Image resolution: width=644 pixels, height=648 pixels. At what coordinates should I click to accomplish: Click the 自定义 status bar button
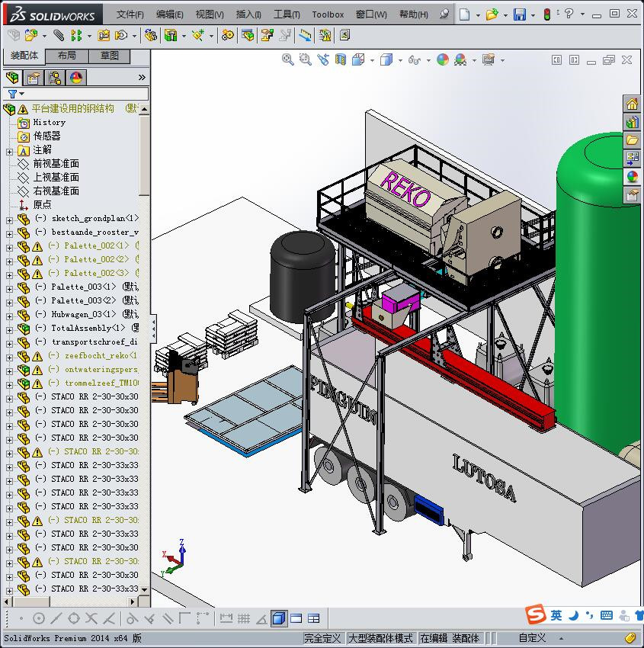[532, 638]
